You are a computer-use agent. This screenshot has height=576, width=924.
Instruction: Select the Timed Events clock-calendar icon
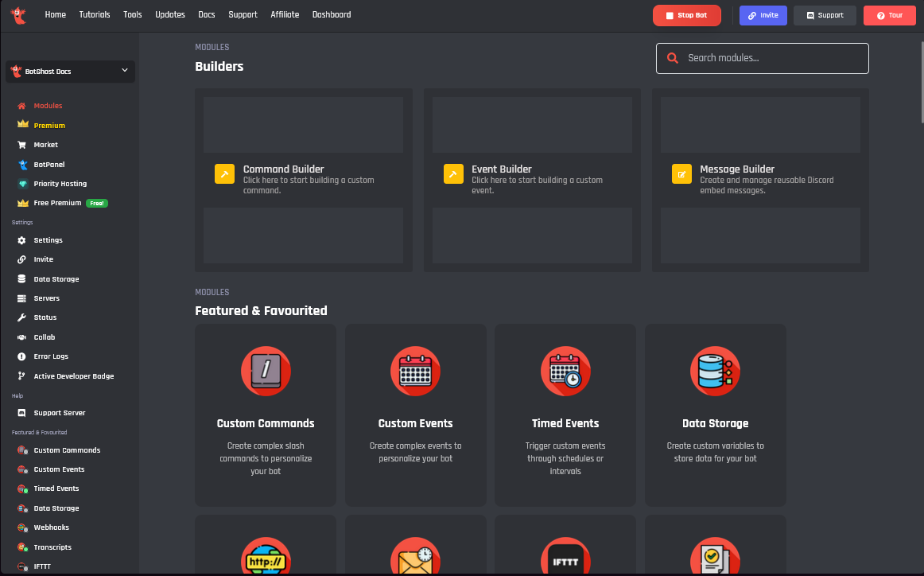click(565, 372)
